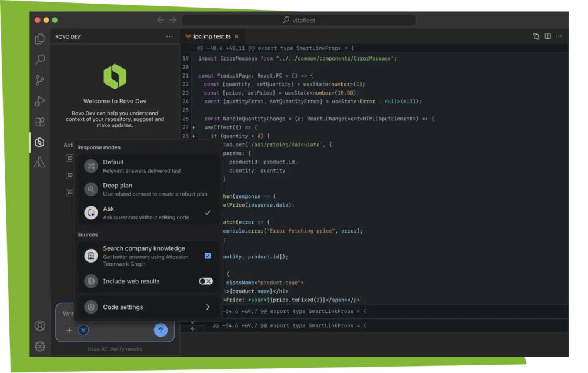588x373 pixels.
Task: Open the Search magnifier in activity bar
Action: (x=40, y=59)
